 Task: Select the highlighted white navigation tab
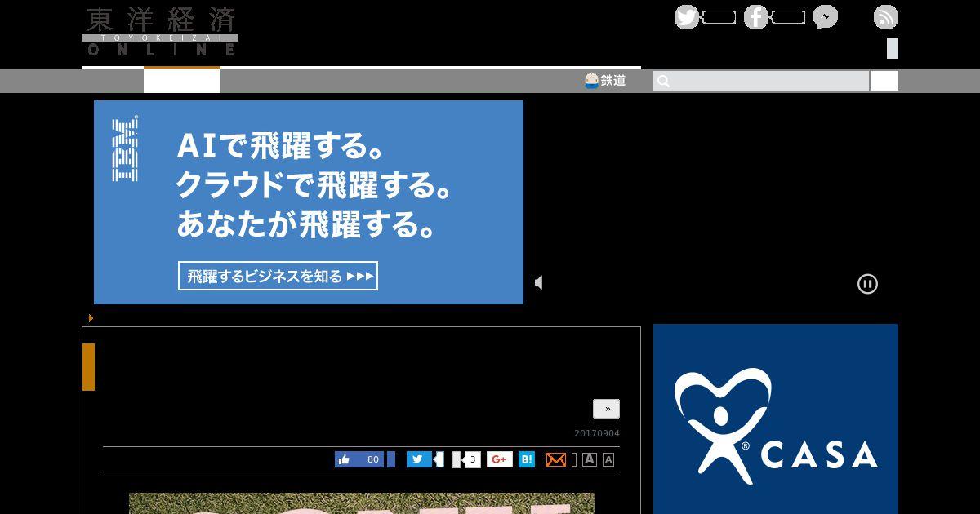(182, 81)
